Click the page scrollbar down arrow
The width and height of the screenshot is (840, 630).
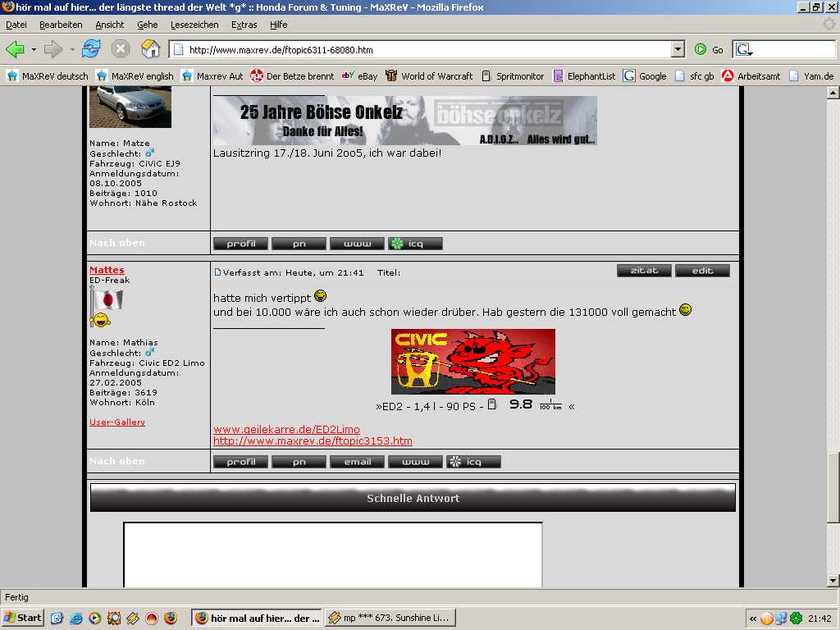click(x=833, y=581)
